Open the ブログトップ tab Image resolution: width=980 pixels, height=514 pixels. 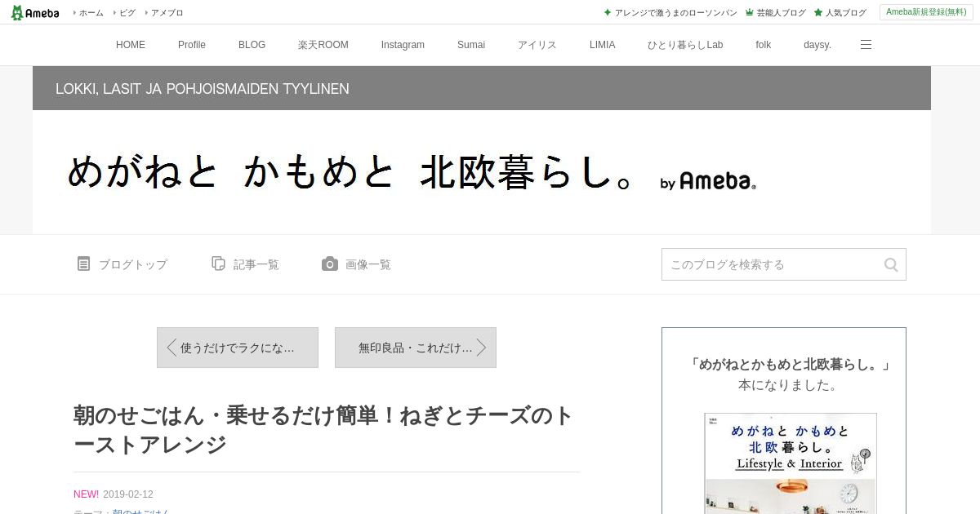click(122, 264)
